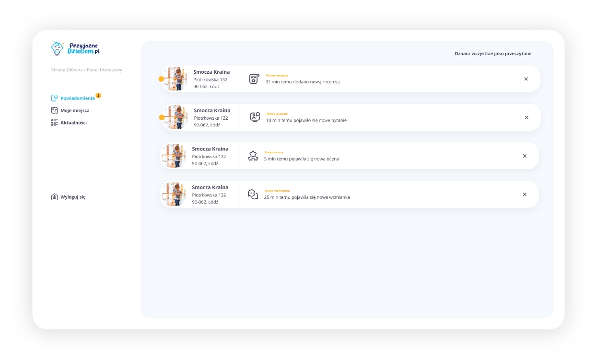Image resolution: width=597 pixels, height=364 pixels.
Task: Close the new rating notification
Action: [525, 156]
